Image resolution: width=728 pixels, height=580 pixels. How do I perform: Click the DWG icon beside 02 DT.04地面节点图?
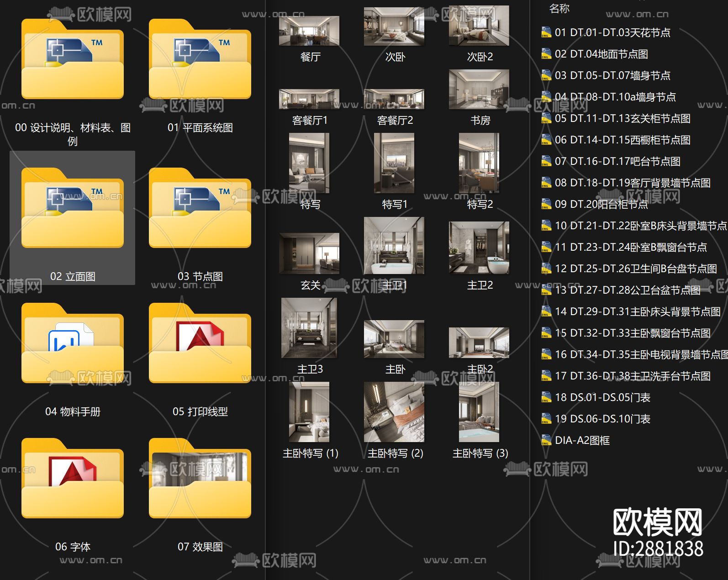[x=546, y=54]
